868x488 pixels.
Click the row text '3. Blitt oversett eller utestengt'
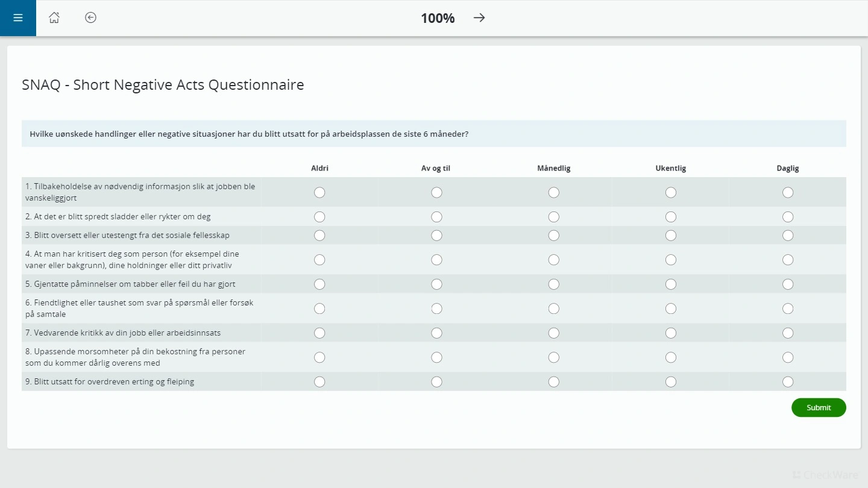click(x=127, y=236)
